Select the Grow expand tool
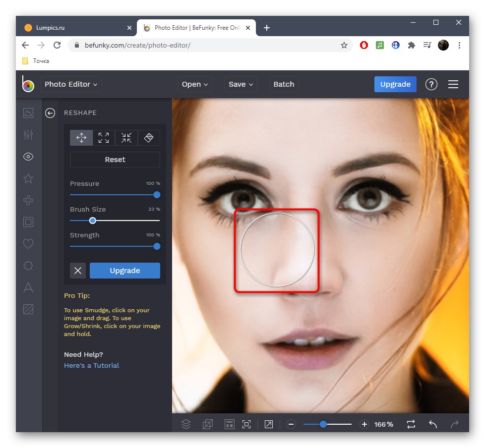 [x=104, y=138]
